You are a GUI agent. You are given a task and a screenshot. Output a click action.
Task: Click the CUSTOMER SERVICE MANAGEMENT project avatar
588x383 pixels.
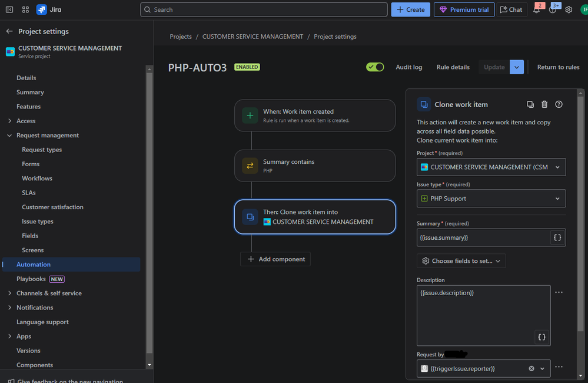pyautogui.click(x=10, y=52)
